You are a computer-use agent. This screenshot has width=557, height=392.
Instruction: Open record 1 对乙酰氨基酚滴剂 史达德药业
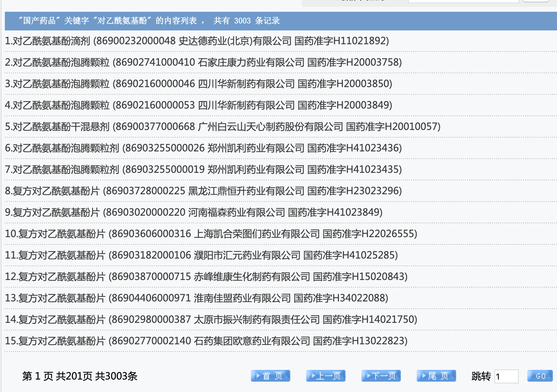pos(197,41)
